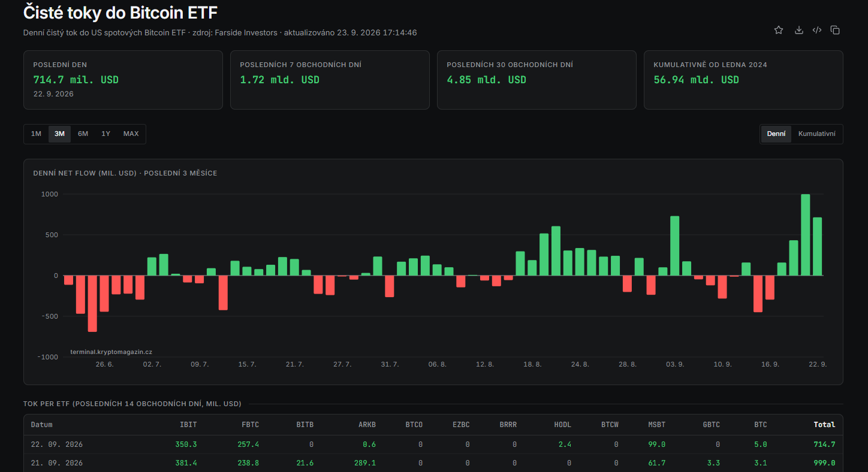Click the 1.72 mld. USD value

pos(279,80)
